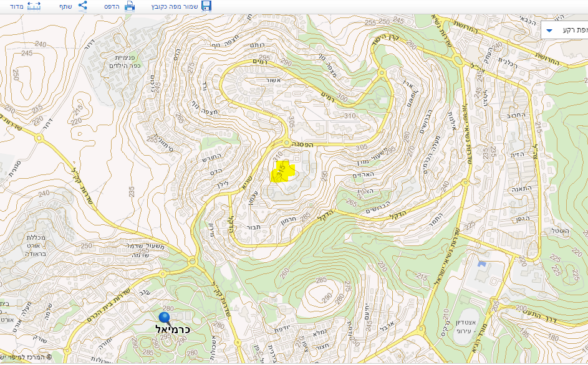Viewport: 588px width, 365px height.
Task: Expand the background map dropdown arrow
Action: tap(549, 31)
